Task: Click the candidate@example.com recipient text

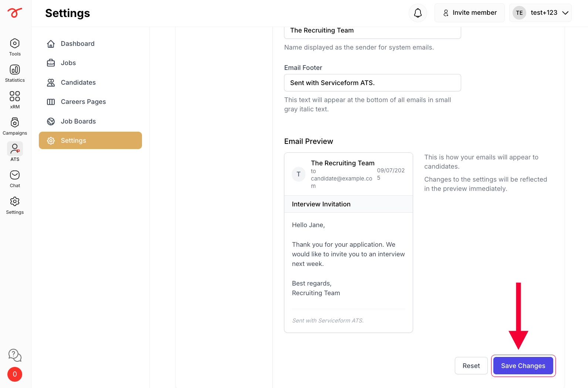Action: [341, 182]
